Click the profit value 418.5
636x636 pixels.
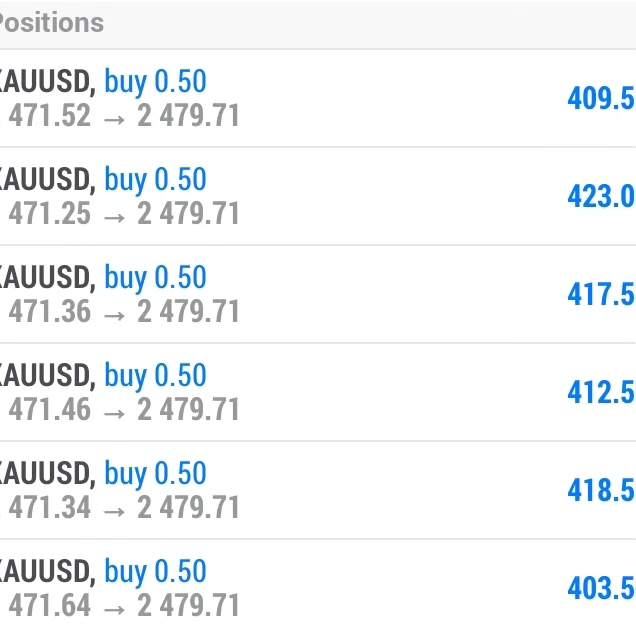click(600, 490)
